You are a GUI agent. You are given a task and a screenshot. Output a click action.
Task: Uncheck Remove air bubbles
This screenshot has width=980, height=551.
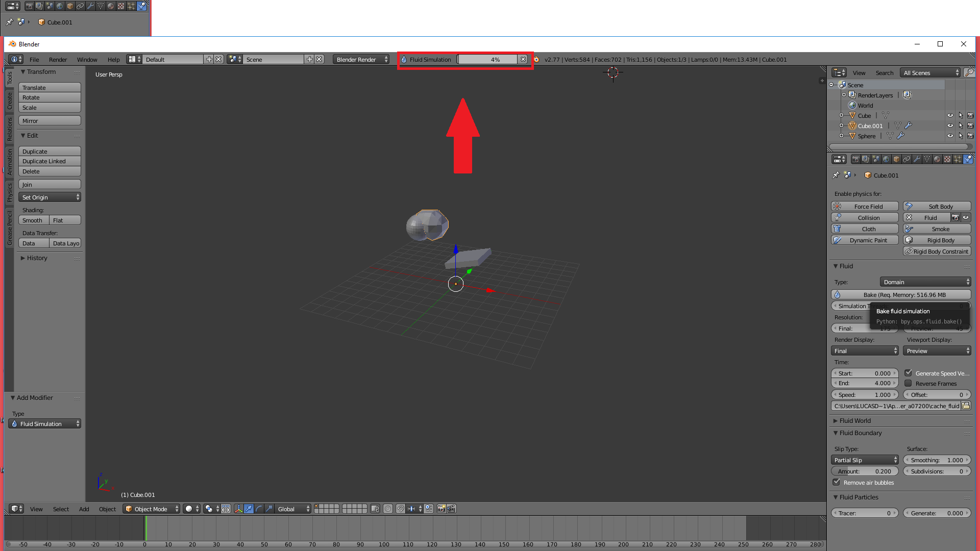[x=837, y=483]
